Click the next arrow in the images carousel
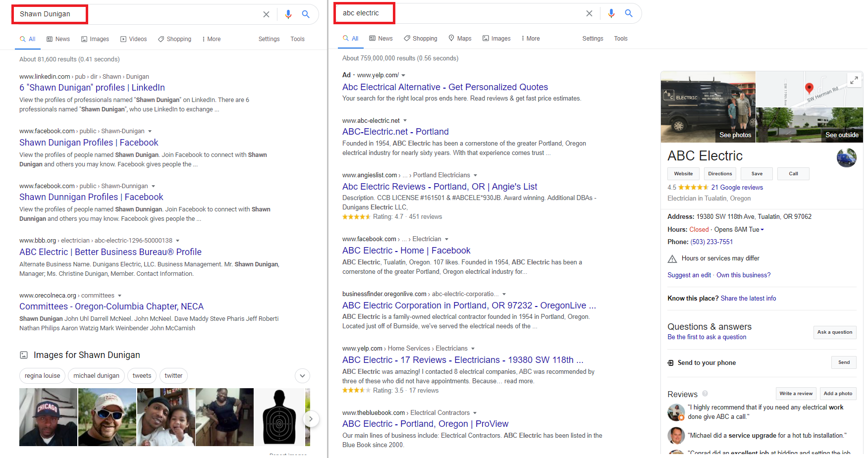The width and height of the screenshot is (868, 458). (x=311, y=419)
